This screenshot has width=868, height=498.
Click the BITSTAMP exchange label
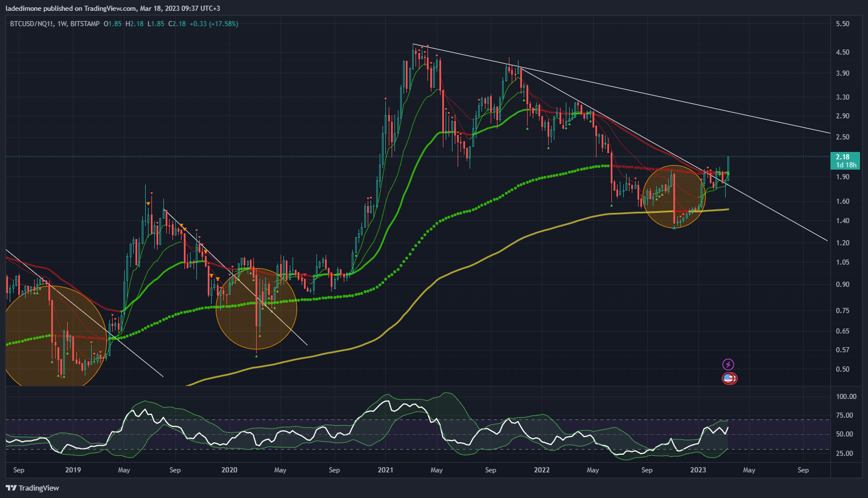pyautogui.click(x=86, y=24)
